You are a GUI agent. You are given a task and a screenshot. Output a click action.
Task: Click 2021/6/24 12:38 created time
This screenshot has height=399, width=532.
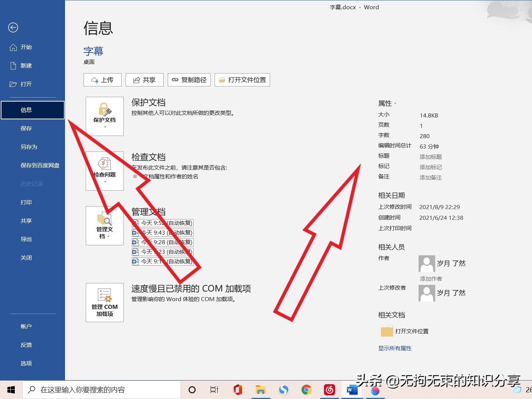441,218
